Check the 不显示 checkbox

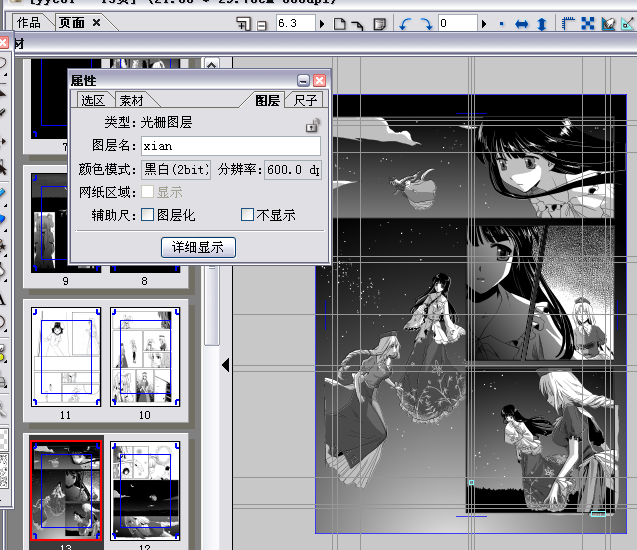coord(248,215)
